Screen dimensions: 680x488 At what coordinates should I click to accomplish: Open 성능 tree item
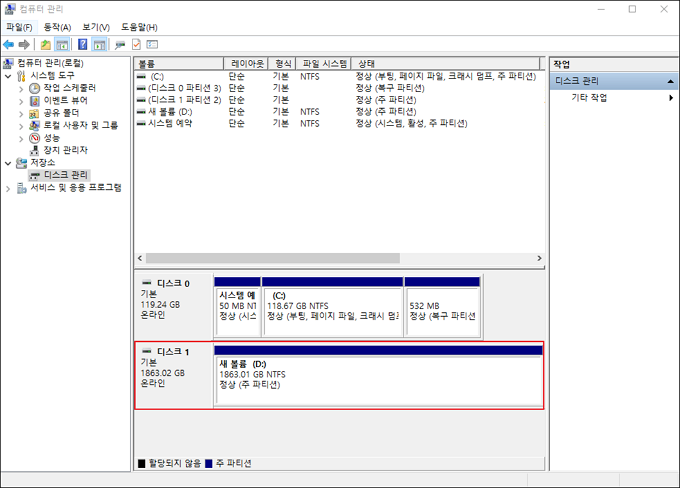tap(52, 138)
